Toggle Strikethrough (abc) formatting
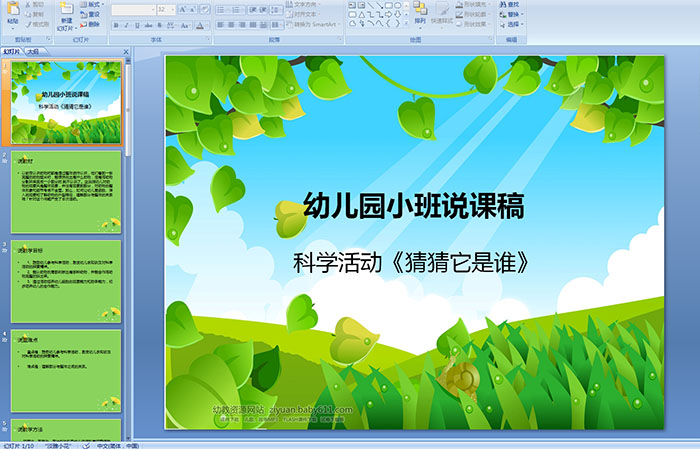 tap(148, 25)
